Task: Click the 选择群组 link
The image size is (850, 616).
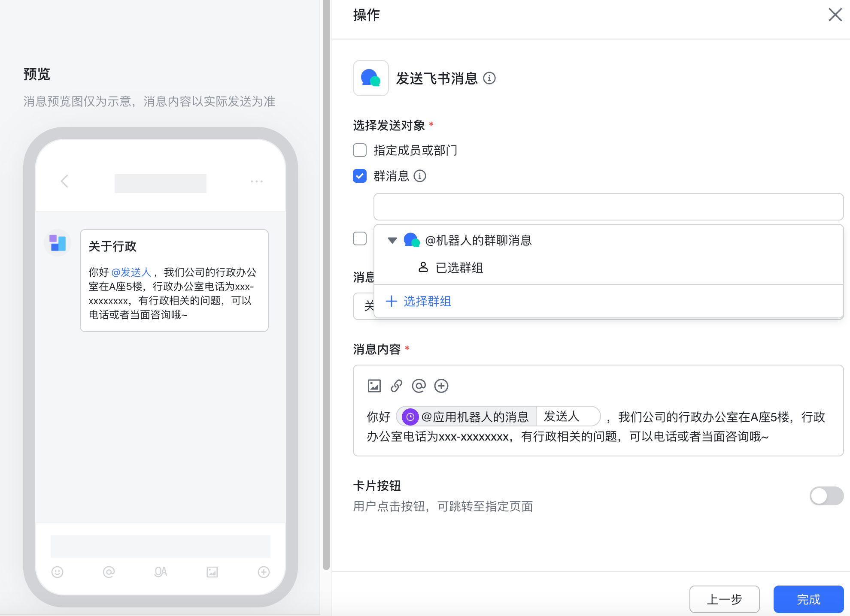Action: point(427,301)
